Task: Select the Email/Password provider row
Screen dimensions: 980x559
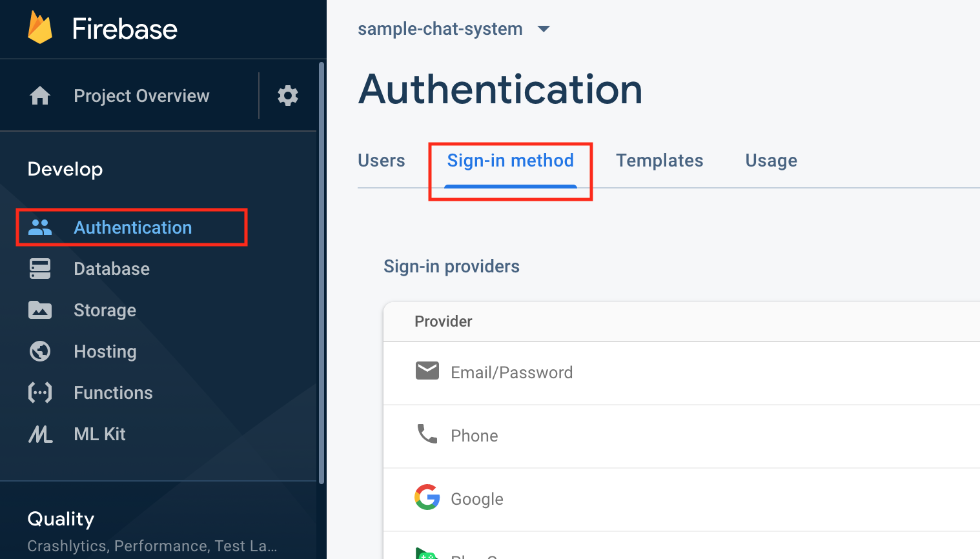Action: tap(682, 373)
